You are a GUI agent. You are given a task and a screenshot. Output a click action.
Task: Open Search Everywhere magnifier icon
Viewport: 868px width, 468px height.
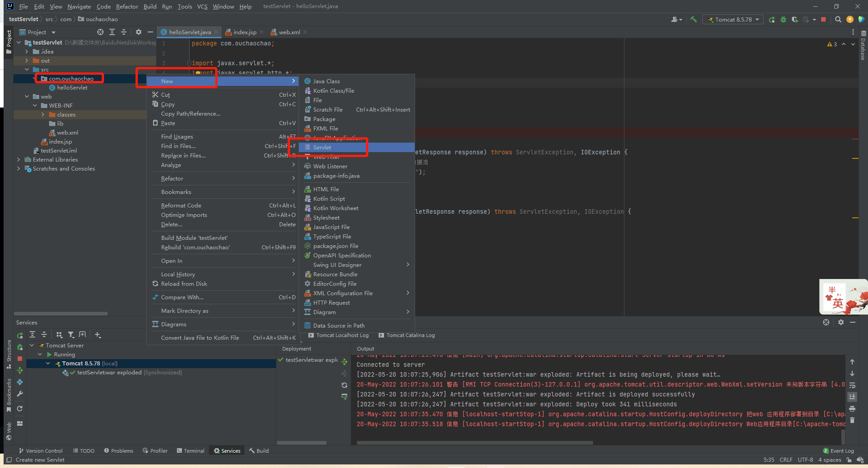[x=838, y=19]
